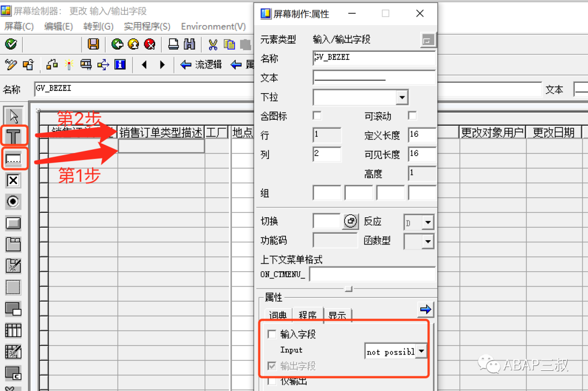Click the ON_CTMENU_ input field
This screenshot has width=588, height=391.
coord(372,274)
